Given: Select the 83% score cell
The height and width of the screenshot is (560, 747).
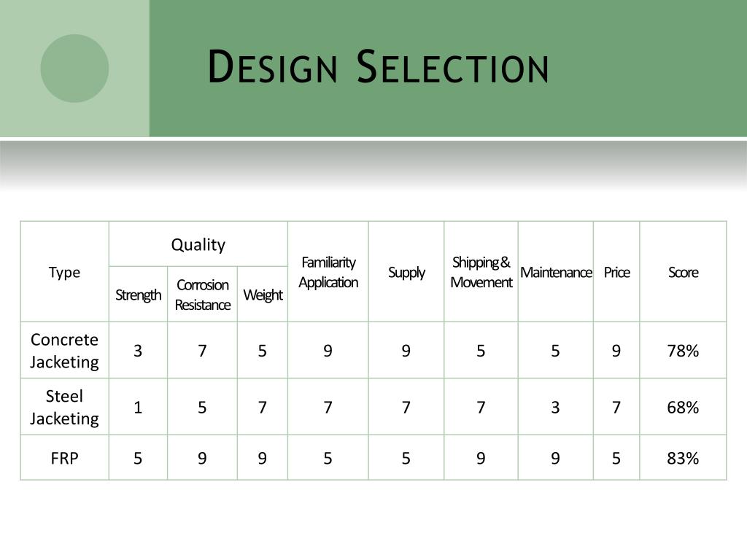Looking at the screenshot, I should [x=683, y=458].
